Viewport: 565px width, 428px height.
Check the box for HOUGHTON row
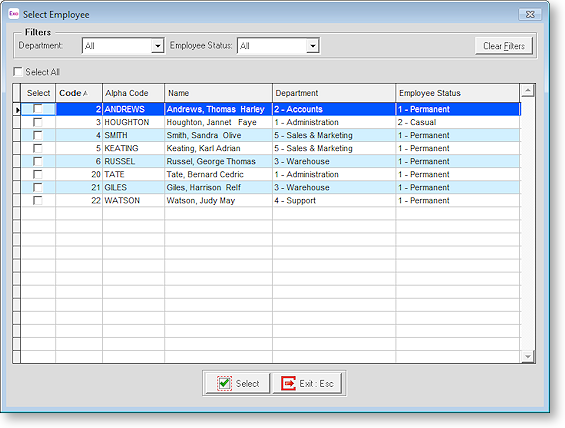(x=37, y=122)
